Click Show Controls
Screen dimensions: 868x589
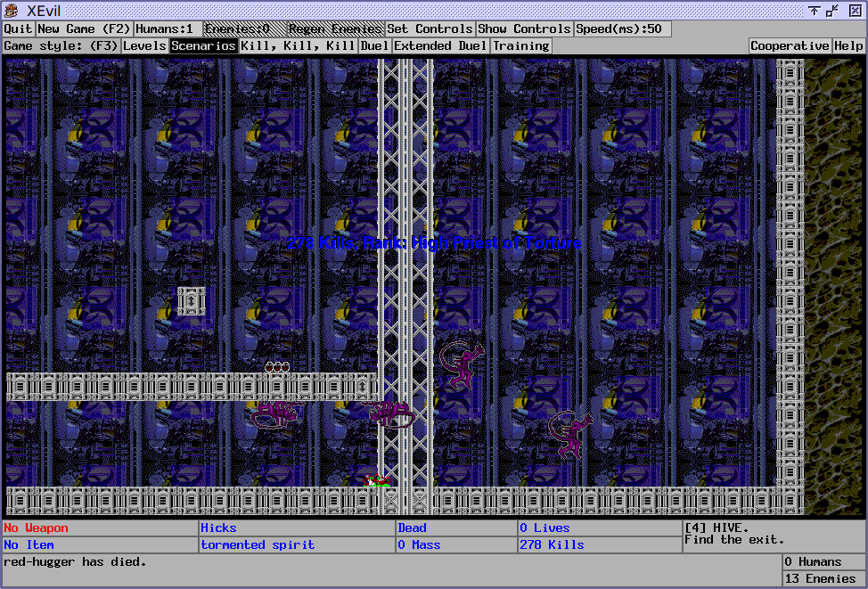(x=524, y=29)
